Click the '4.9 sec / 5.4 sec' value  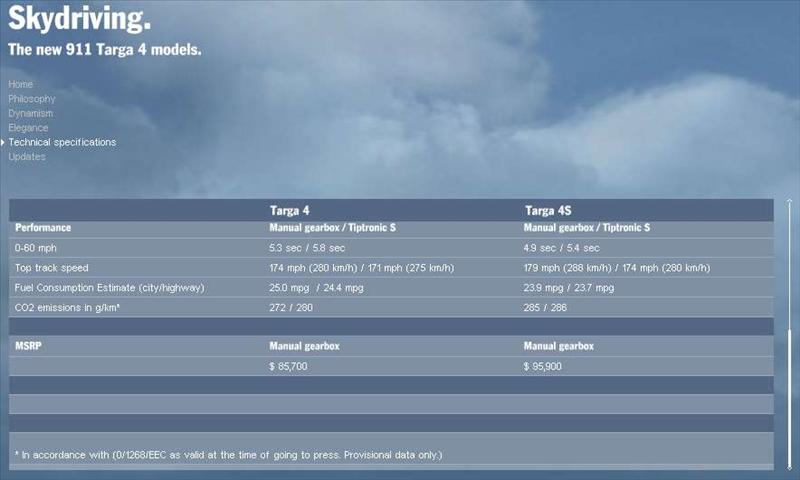coord(561,248)
